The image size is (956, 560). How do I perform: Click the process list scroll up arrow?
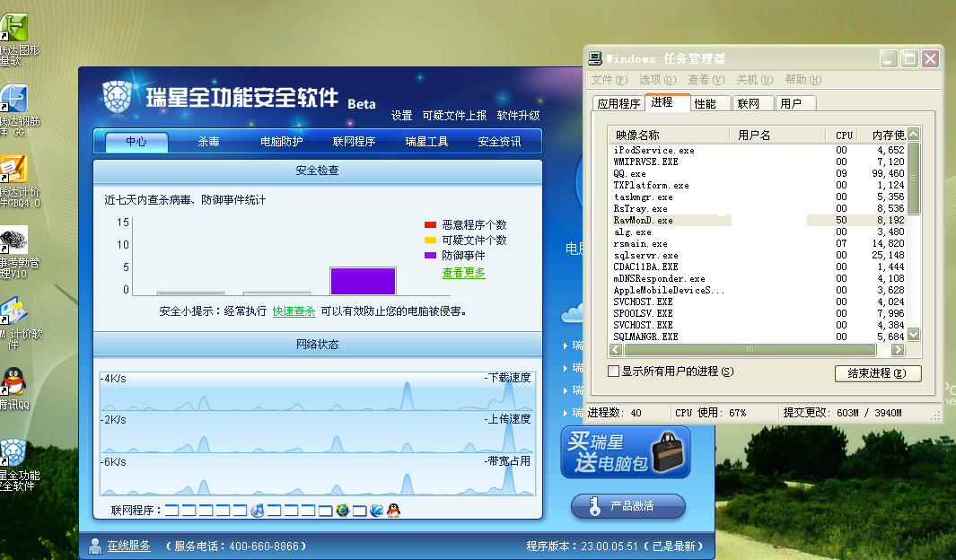point(913,134)
